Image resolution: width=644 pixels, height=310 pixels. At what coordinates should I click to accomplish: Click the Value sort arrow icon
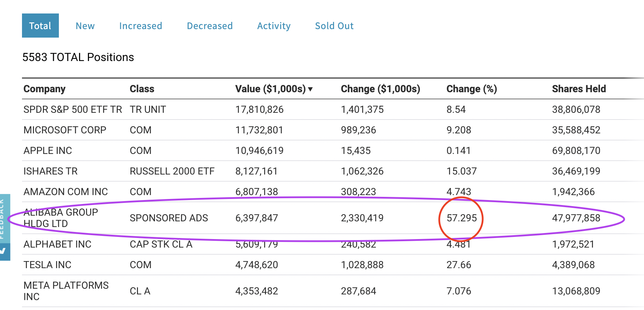click(310, 89)
